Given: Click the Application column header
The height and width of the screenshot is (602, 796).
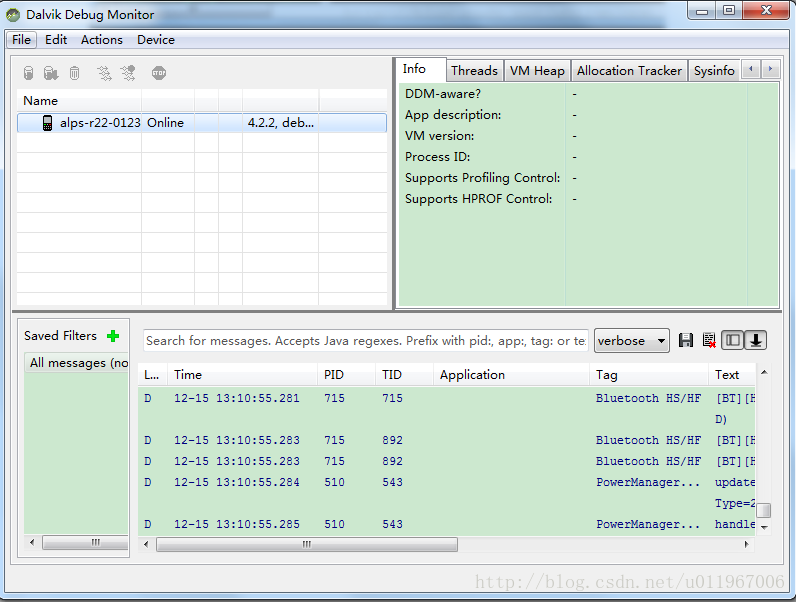Looking at the screenshot, I should pos(512,375).
